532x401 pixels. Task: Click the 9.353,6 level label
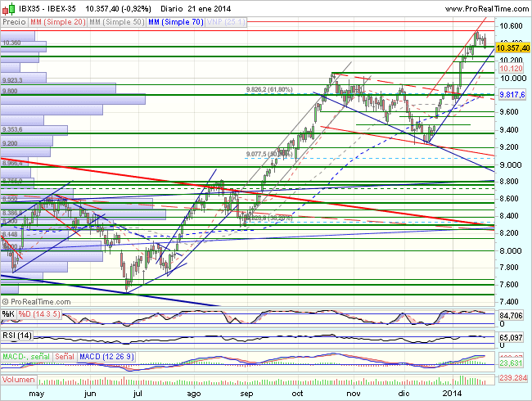(12, 129)
